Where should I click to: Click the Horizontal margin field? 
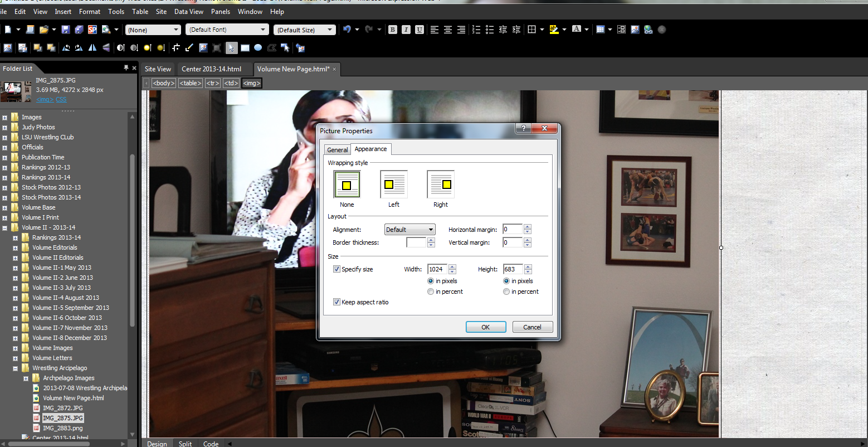513,229
